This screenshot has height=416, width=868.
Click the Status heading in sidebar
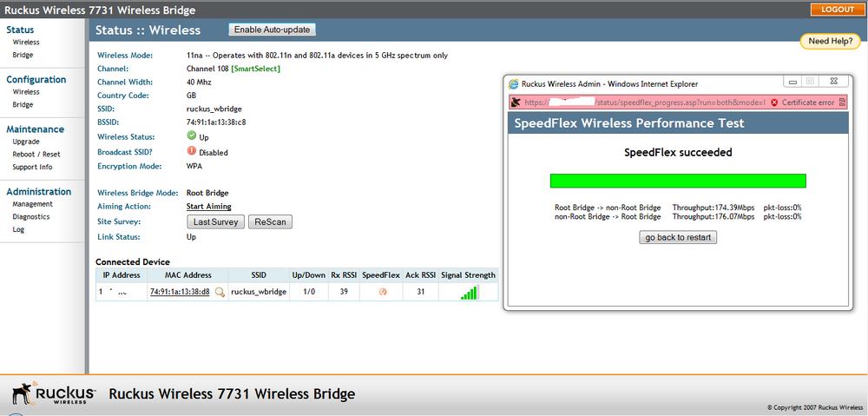[x=20, y=30]
